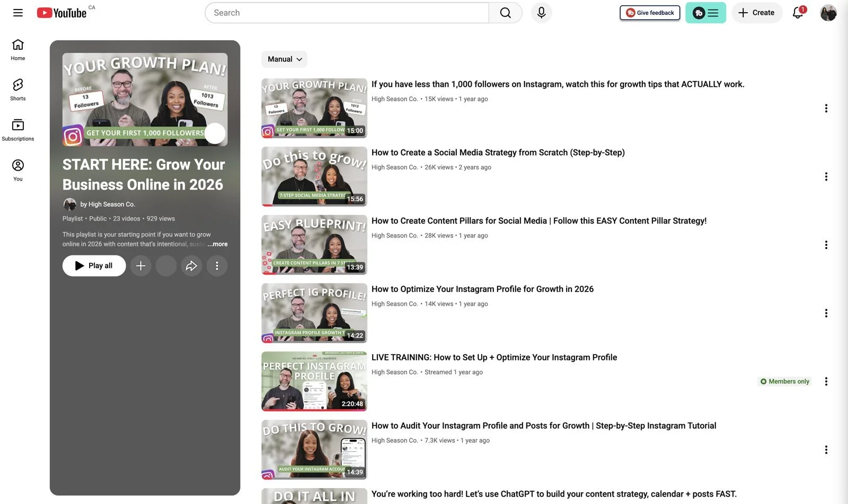Open 'How to Audit Your Instagram Profile' title
Image resolution: width=848 pixels, height=504 pixels.
(544, 426)
